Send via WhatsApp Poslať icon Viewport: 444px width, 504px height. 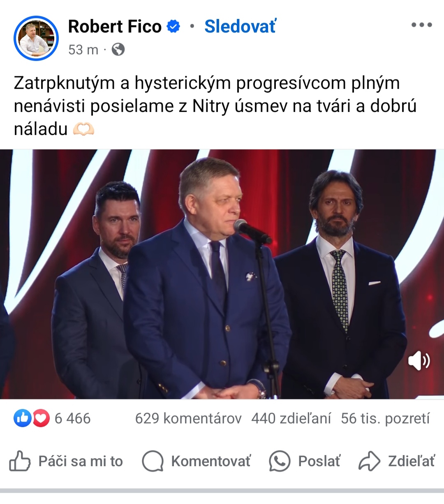pyautogui.click(x=280, y=461)
